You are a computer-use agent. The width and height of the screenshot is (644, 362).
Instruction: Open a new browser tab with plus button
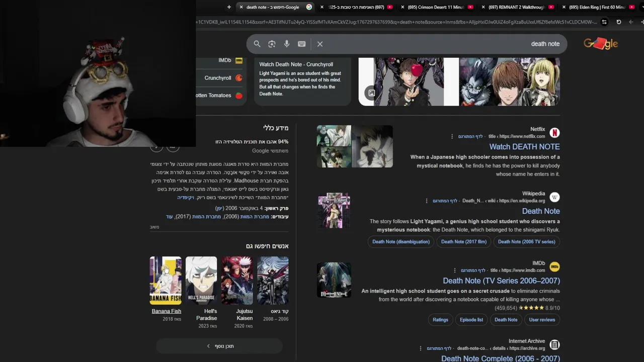click(229, 7)
